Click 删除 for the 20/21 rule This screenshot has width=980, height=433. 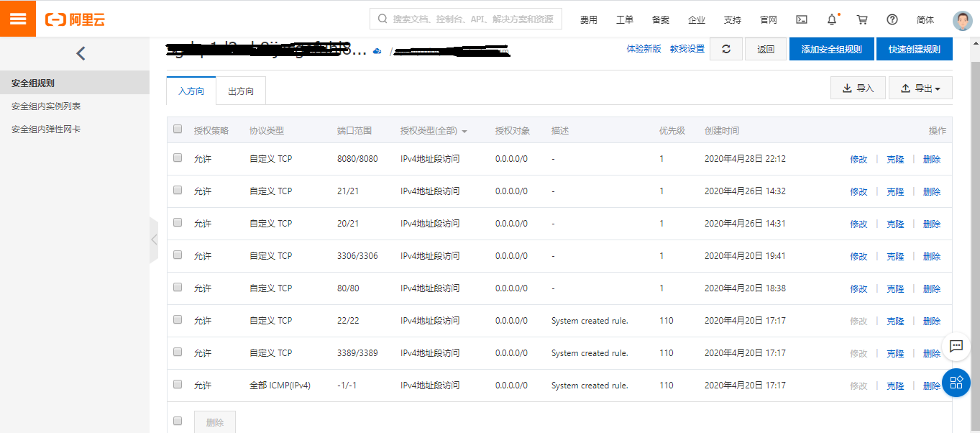pos(932,224)
